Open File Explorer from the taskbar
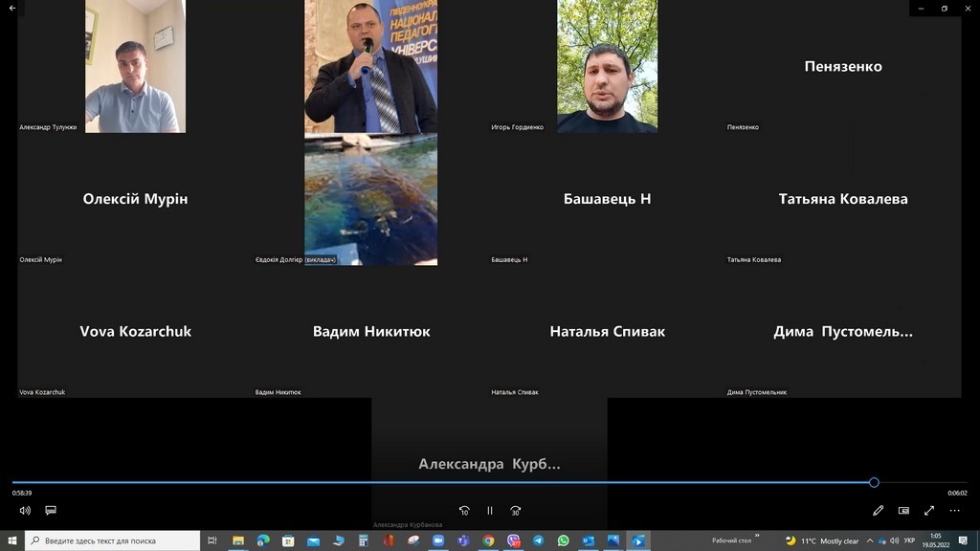Screen dimensions: 980x551 238,540
